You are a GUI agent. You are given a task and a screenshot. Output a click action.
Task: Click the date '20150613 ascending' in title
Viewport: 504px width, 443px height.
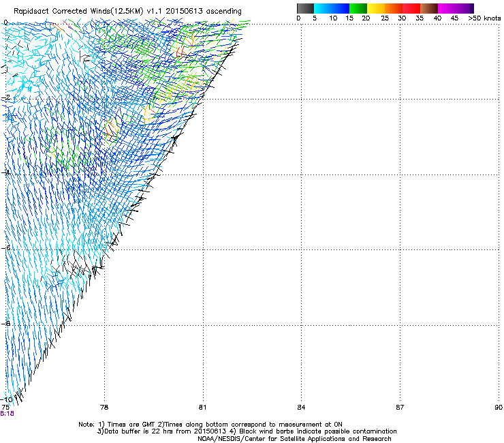[204, 12]
